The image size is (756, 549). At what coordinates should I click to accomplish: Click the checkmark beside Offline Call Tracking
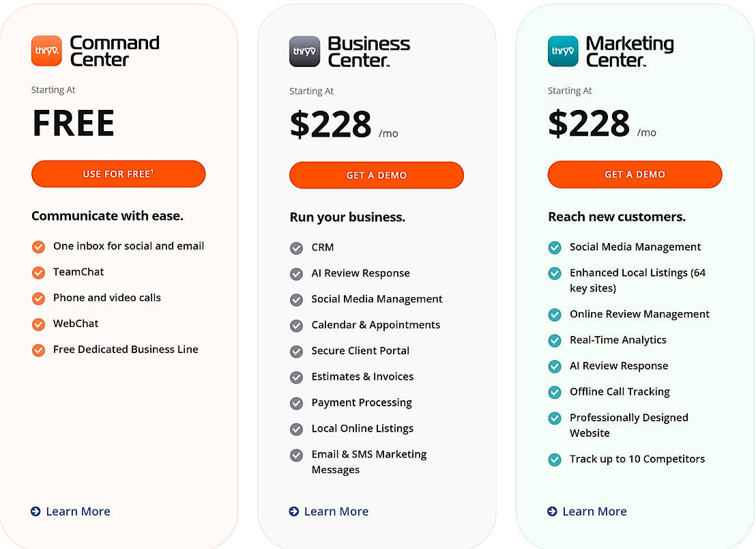(555, 392)
